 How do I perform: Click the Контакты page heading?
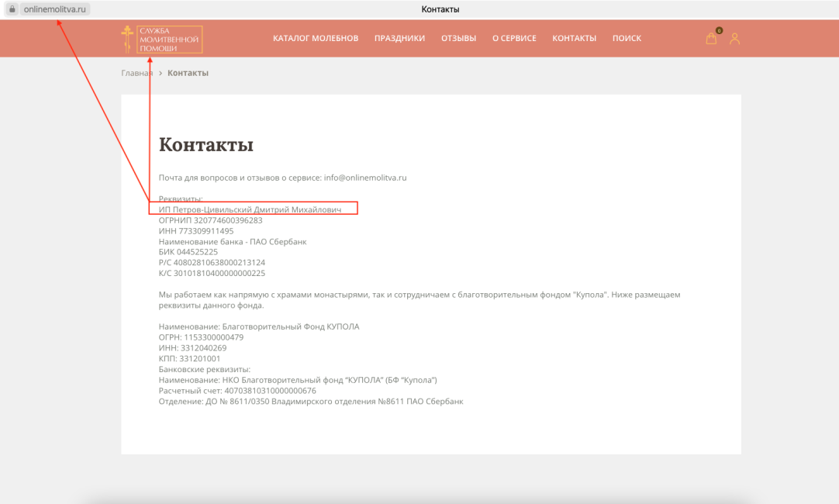[206, 144]
